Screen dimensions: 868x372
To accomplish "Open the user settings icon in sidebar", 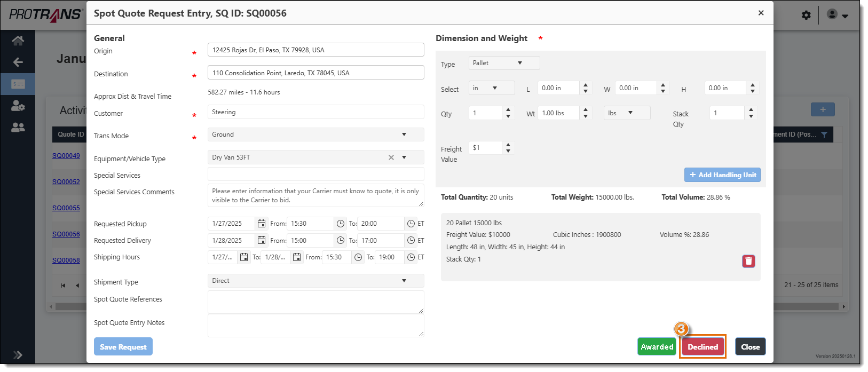I will pyautogui.click(x=18, y=106).
